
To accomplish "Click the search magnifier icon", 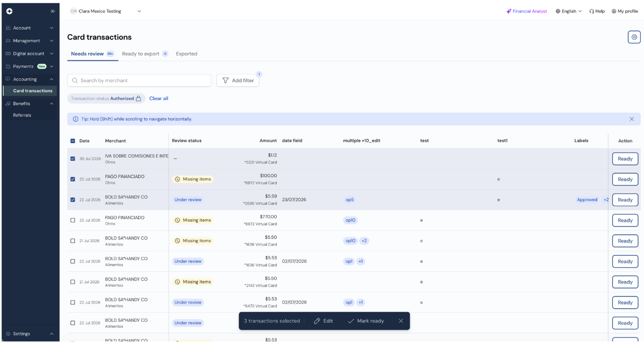I will pos(75,80).
